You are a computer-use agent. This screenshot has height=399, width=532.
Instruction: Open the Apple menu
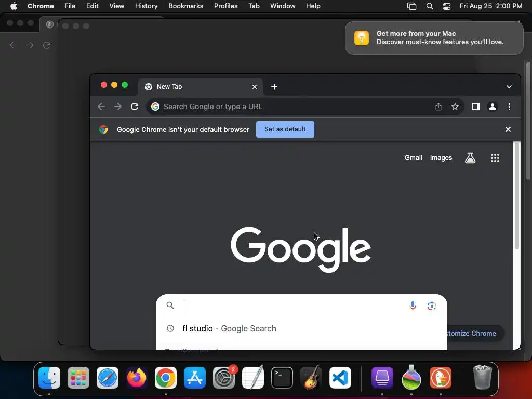pyautogui.click(x=14, y=6)
